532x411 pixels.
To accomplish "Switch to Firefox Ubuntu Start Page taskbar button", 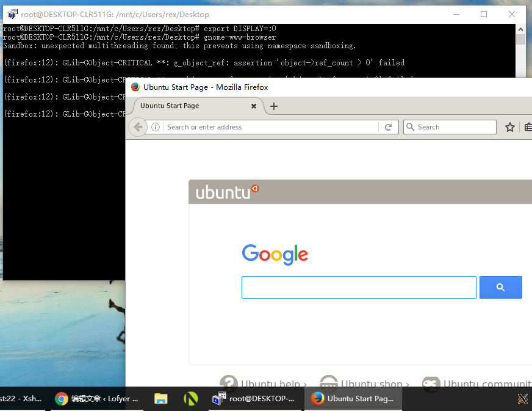I will click(x=353, y=399).
